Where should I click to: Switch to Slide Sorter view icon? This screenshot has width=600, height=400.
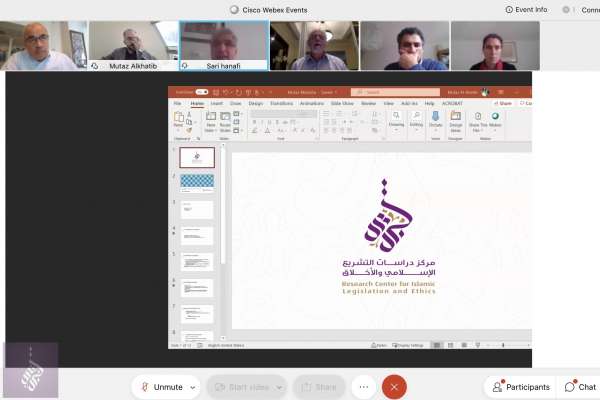(450, 345)
